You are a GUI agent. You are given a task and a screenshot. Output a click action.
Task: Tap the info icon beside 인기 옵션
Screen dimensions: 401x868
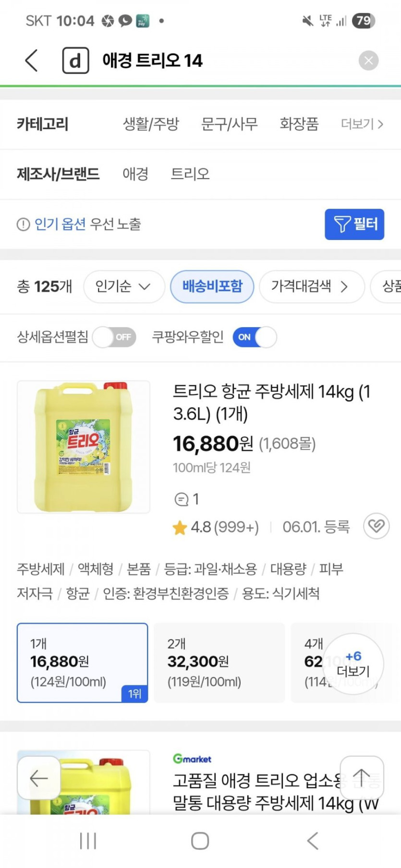[23, 224]
